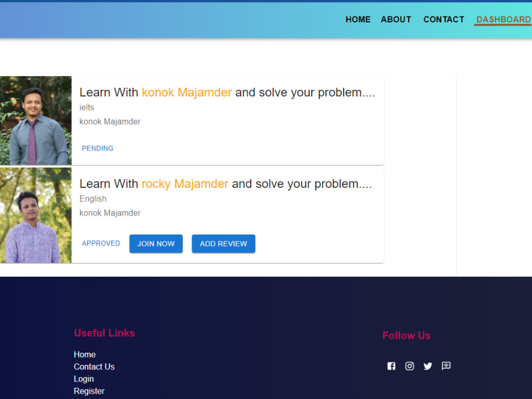Click the APPROVED status label

pyautogui.click(x=101, y=243)
